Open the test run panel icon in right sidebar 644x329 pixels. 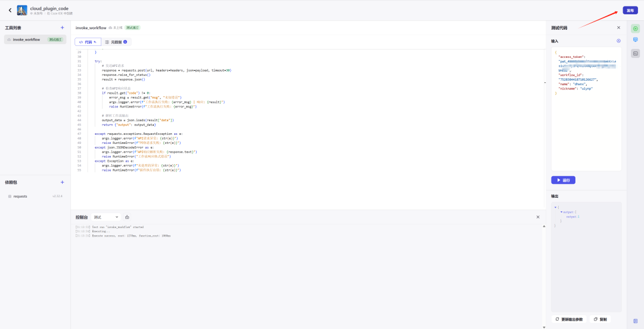pyautogui.click(x=636, y=29)
